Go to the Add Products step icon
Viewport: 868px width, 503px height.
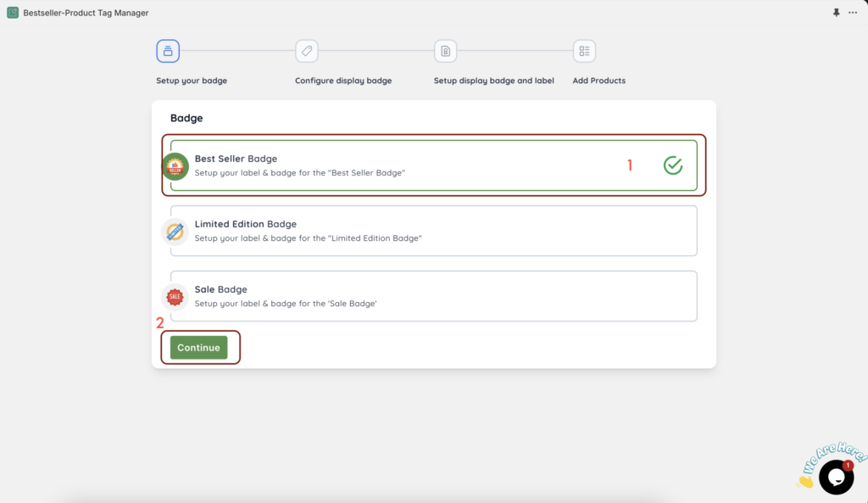pos(585,51)
